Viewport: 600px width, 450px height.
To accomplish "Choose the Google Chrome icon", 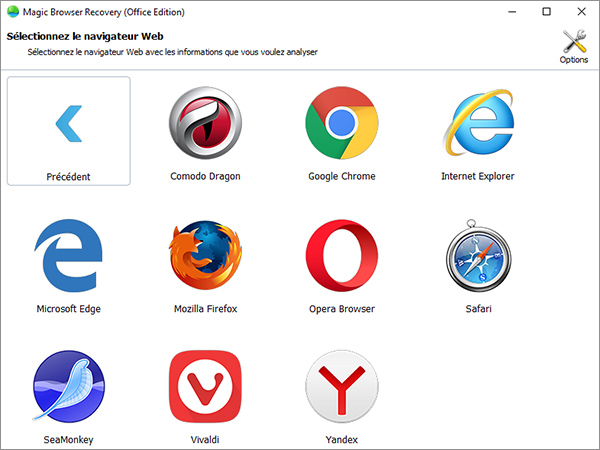I will point(342,123).
